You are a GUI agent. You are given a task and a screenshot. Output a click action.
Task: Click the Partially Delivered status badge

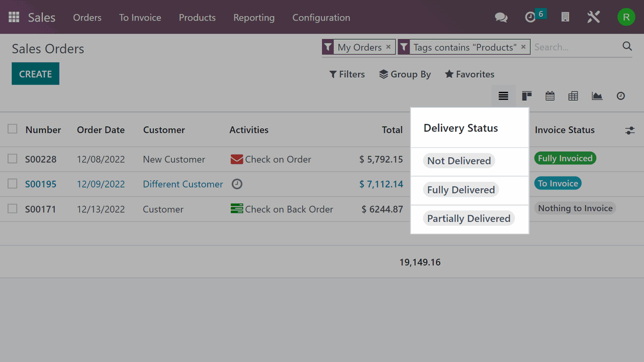click(x=469, y=218)
